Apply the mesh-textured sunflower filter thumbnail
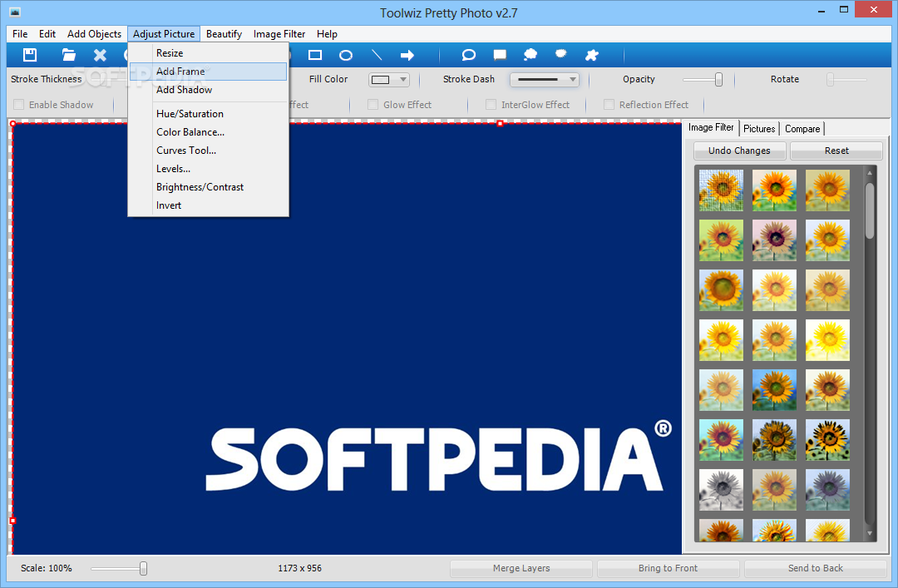The height and width of the screenshot is (588, 898). pyautogui.click(x=721, y=190)
